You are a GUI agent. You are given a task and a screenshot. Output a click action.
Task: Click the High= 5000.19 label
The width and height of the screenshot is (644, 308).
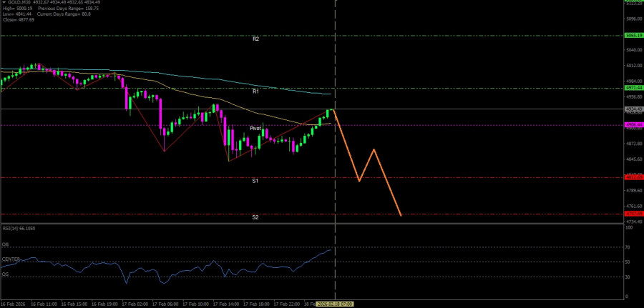tap(17, 8)
